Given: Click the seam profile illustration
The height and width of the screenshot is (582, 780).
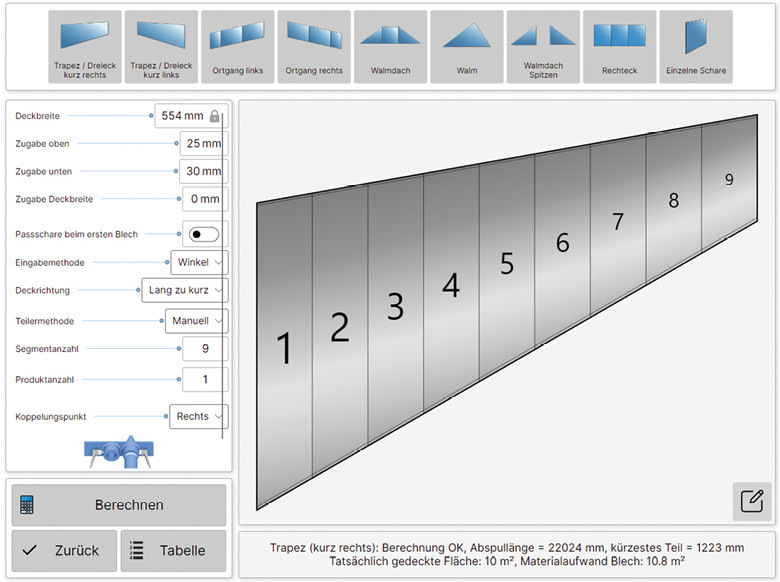Looking at the screenshot, I should point(119,451).
